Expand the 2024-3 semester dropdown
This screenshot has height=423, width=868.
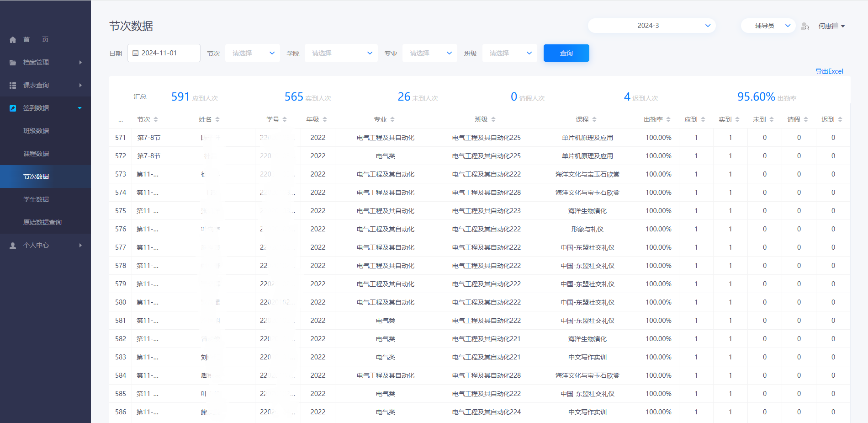coord(651,26)
